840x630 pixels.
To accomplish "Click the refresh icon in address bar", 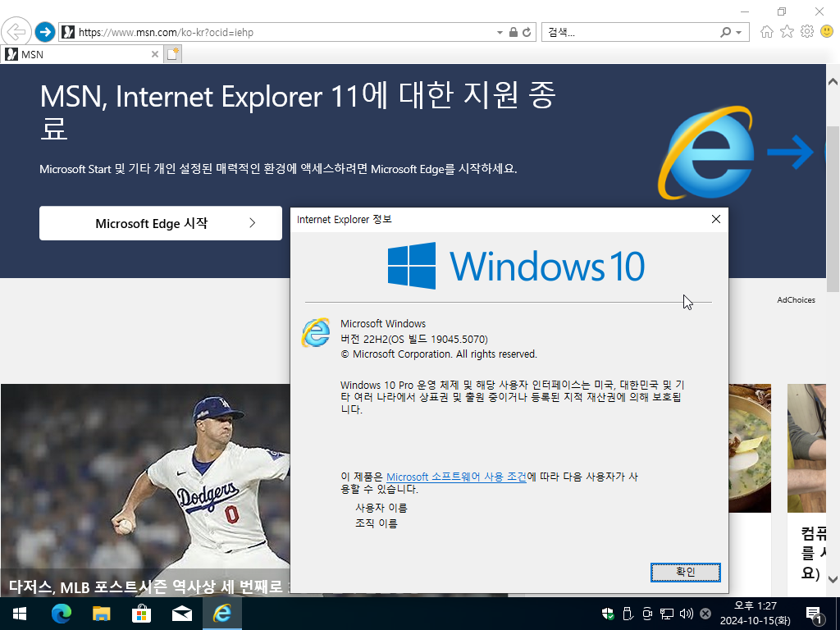I will tap(527, 32).
